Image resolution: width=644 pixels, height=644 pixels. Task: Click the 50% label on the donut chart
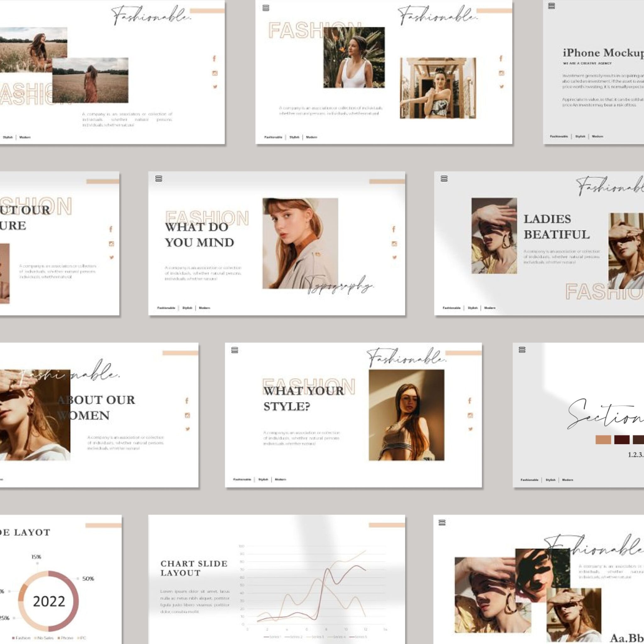click(x=88, y=579)
